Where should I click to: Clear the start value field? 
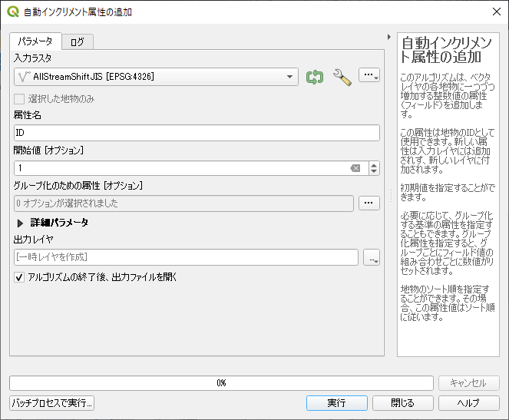355,168
